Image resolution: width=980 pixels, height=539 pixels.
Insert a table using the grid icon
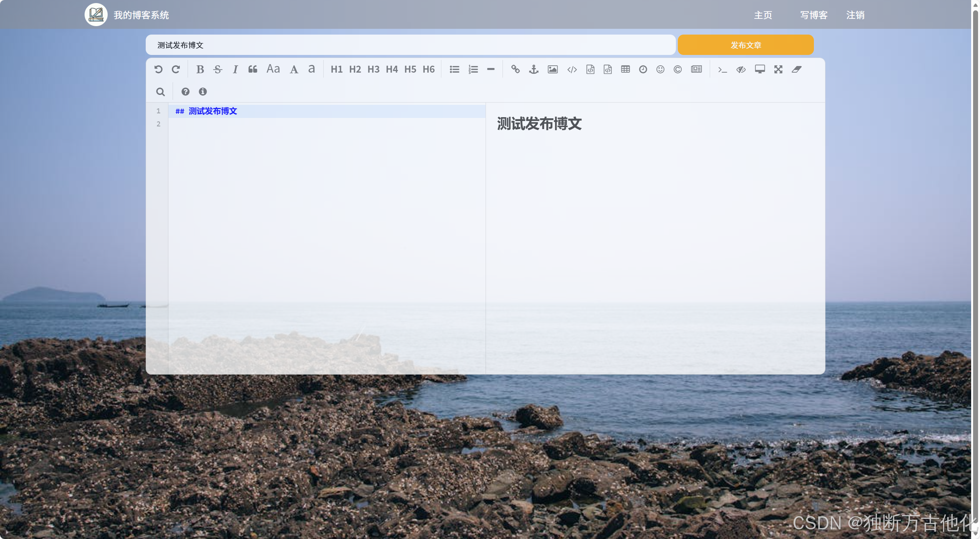625,69
